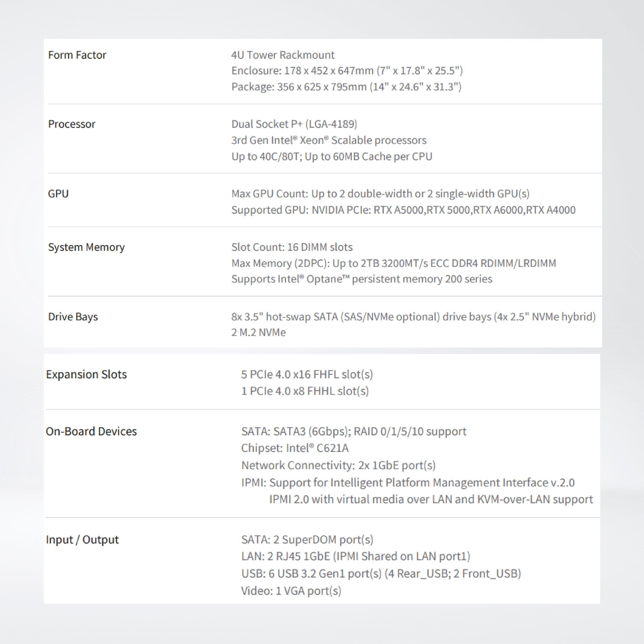Click the Expansion Slots heading

click(86, 374)
